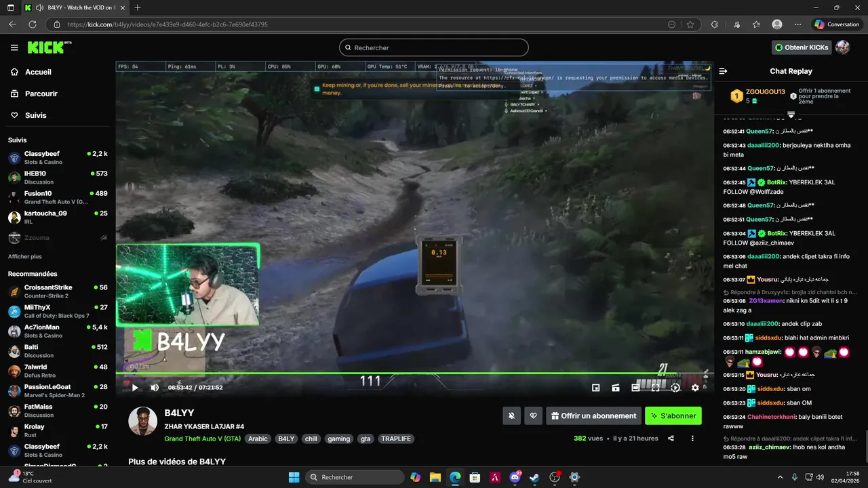The width and height of the screenshot is (868, 488).
Task: Open the video more options menu
Action: click(692, 439)
